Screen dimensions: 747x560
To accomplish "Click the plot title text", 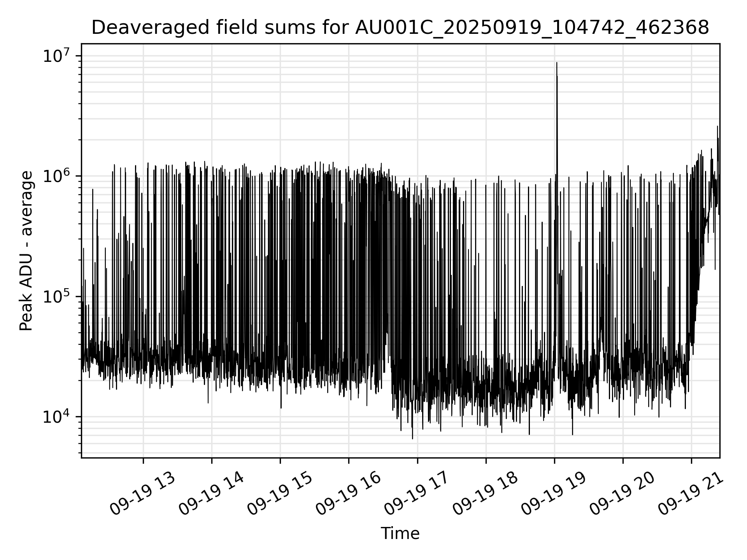I will [400, 28].
